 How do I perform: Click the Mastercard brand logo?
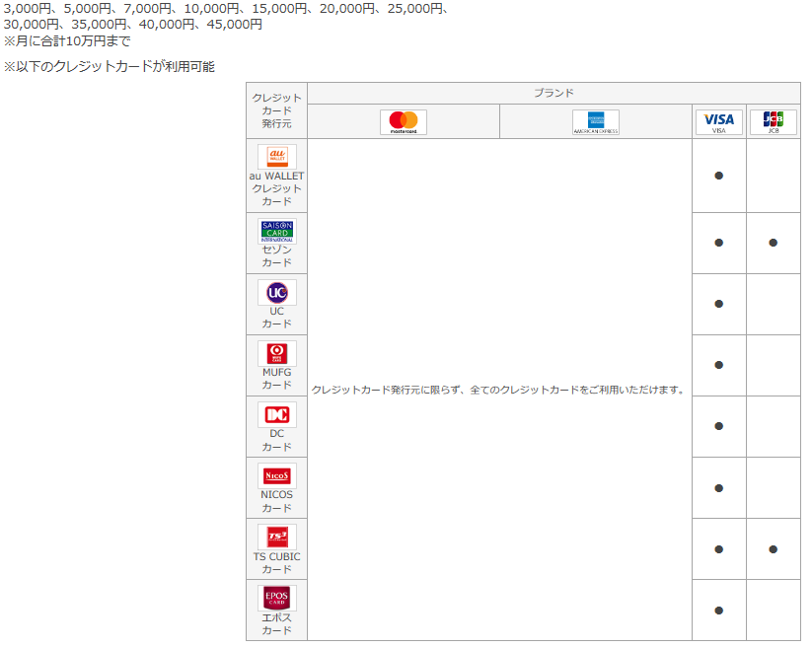[404, 122]
